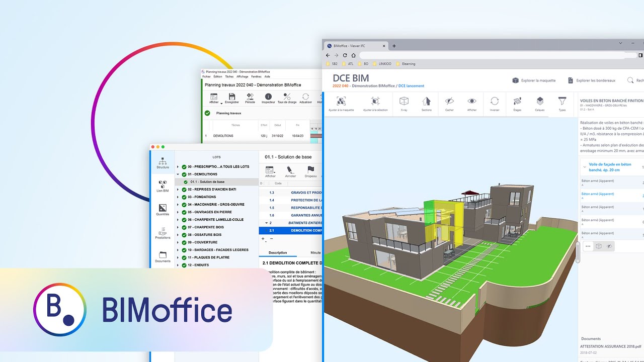644x362 pixels.
Task: Activate X-ray view in the IFC viewer
Action: point(404,102)
